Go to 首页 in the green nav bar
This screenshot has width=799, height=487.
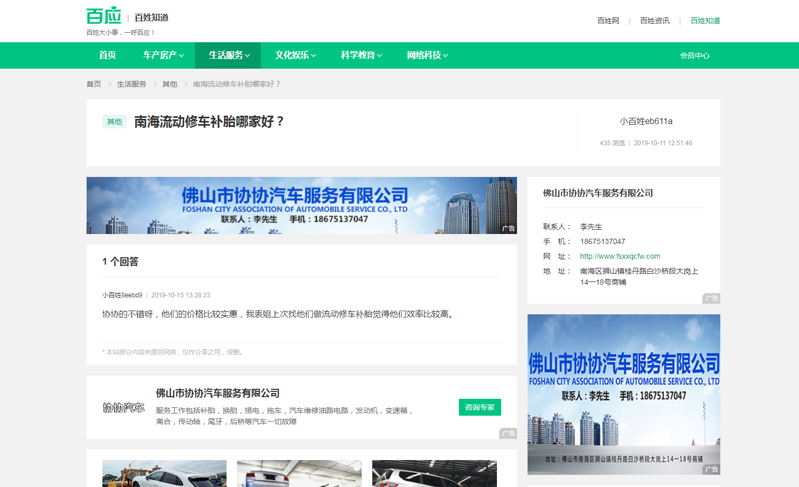pyautogui.click(x=108, y=55)
